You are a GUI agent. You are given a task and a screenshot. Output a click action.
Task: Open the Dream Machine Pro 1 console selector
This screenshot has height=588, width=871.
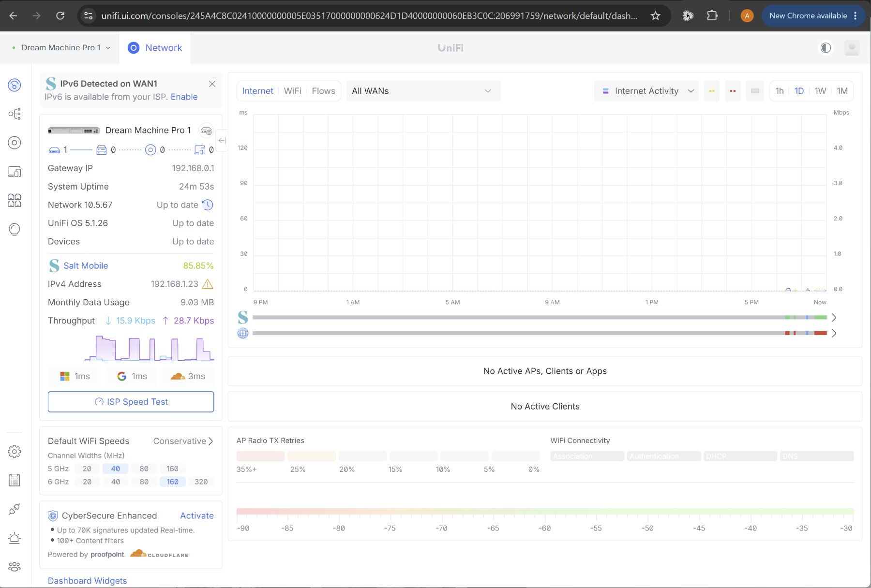(61, 47)
